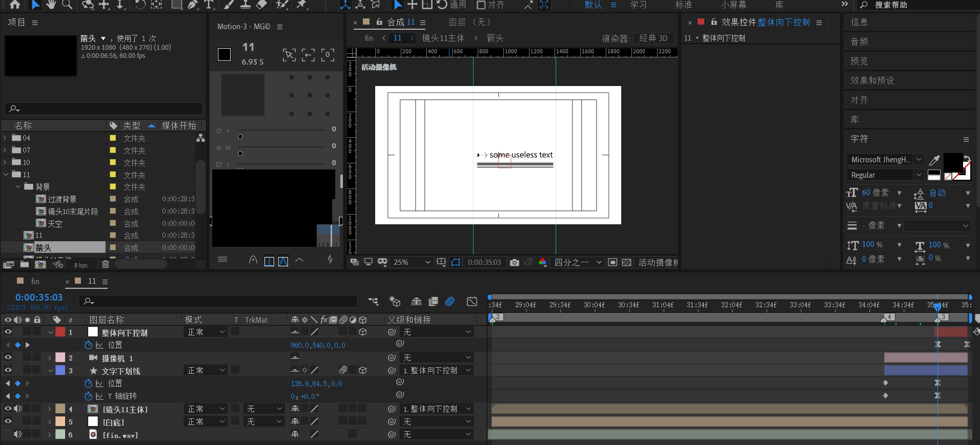Hide the 摄像机 1 layer

click(8, 357)
